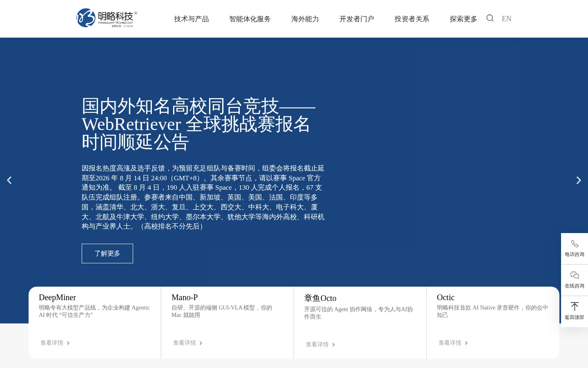Open the 智能体化服务 menu
The height and width of the screenshot is (368, 588).
pos(250,19)
